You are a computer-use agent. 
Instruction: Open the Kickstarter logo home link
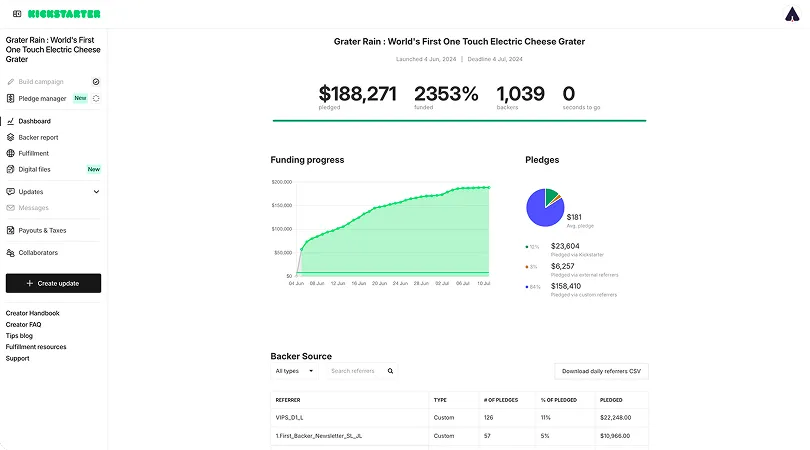coord(64,14)
